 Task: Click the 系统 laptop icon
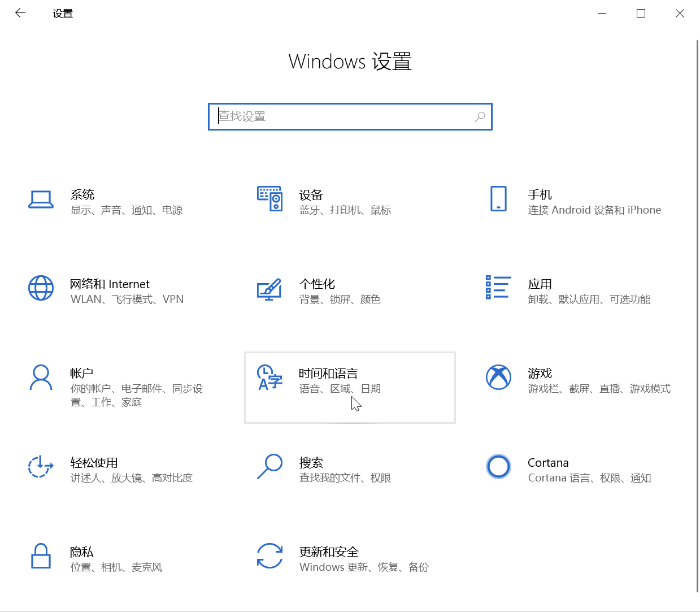[41, 199]
